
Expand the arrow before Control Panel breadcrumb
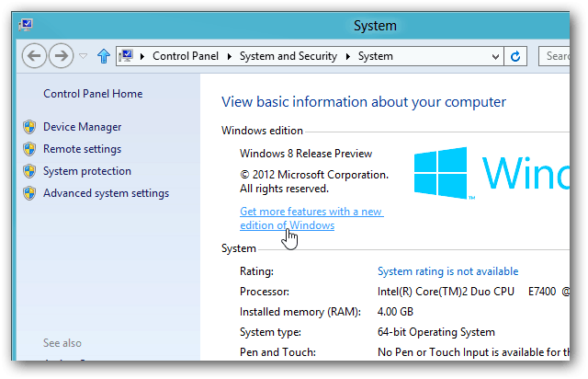tap(142, 56)
